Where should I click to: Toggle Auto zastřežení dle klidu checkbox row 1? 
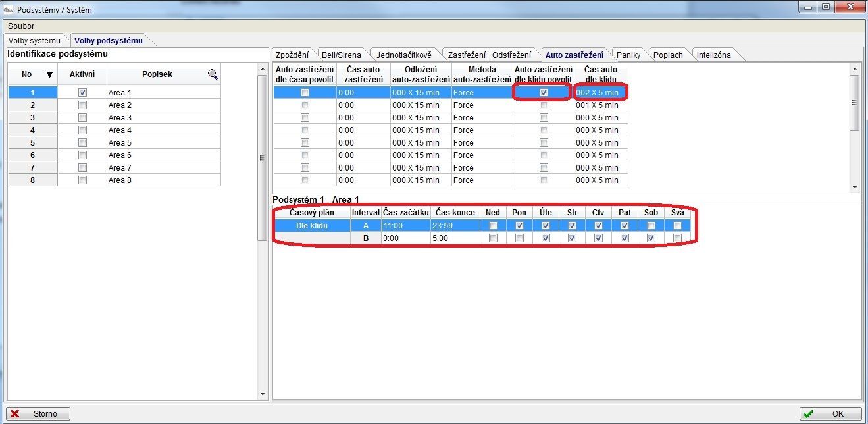click(544, 93)
